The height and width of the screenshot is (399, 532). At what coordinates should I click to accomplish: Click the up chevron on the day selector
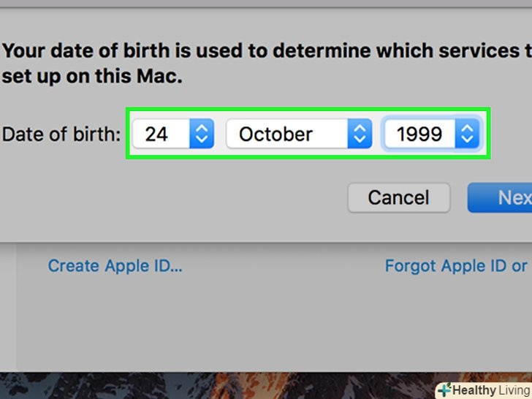point(202,129)
